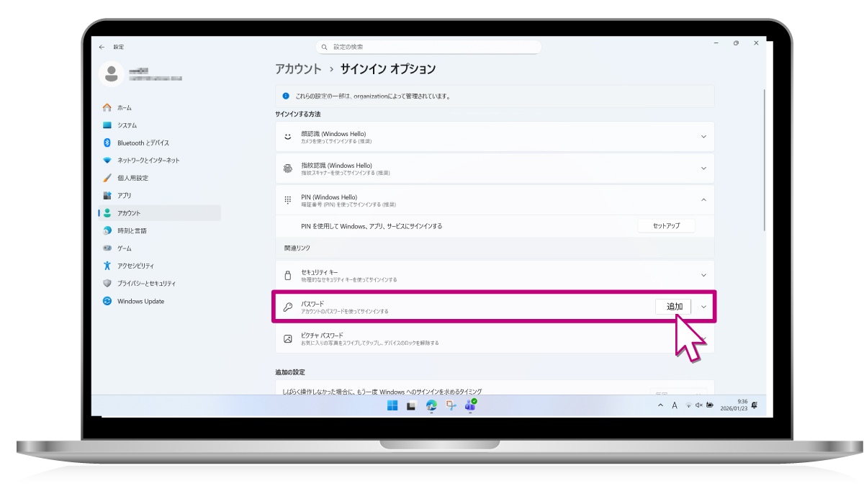Expand the パスワード row chevron
864x504 pixels.
pos(703,307)
